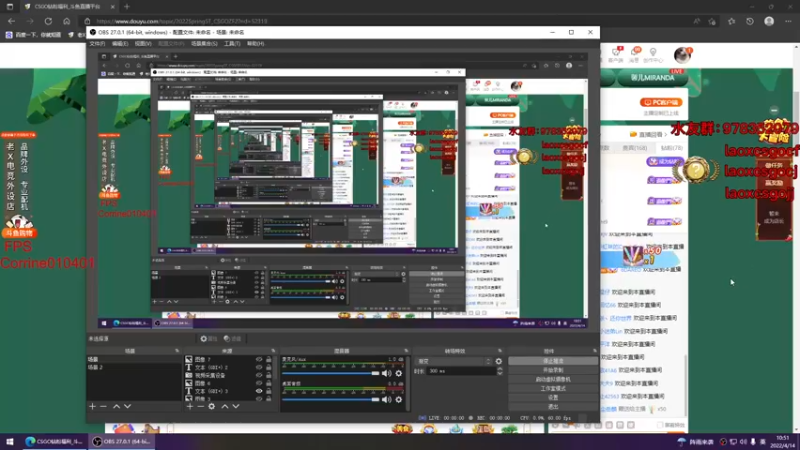The height and width of the screenshot is (450, 800).
Task: Move the scene down with the down arrow
Action: [x=128, y=407]
